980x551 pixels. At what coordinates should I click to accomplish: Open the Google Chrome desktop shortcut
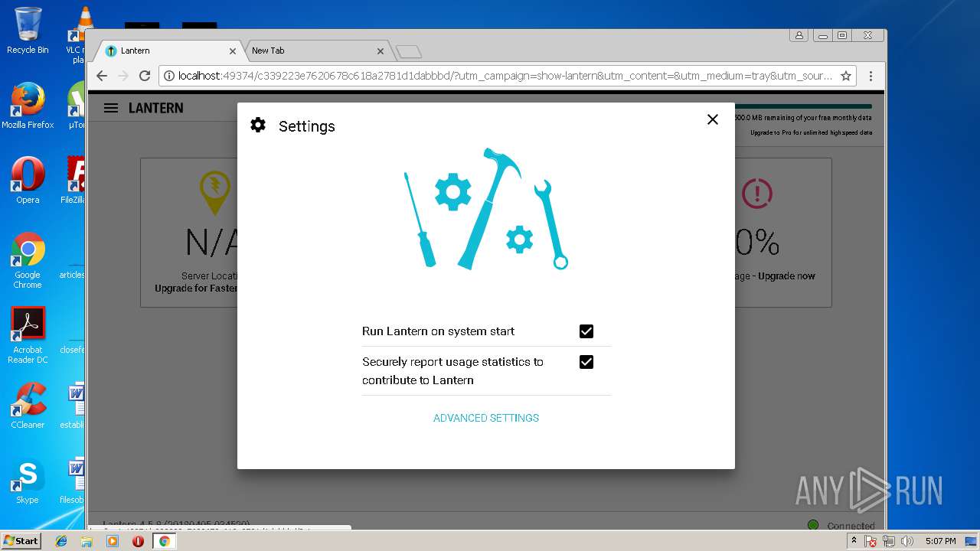(x=28, y=260)
